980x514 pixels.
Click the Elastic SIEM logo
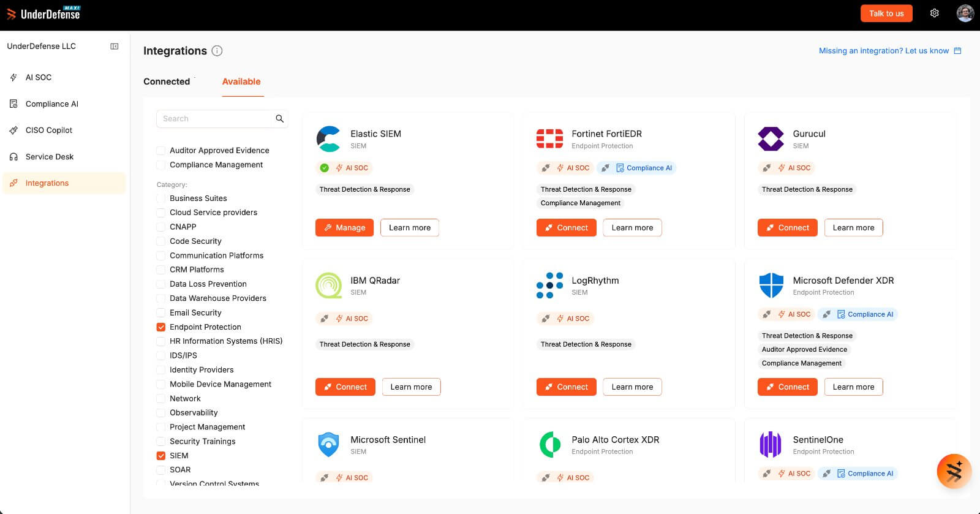(x=329, y=139)
